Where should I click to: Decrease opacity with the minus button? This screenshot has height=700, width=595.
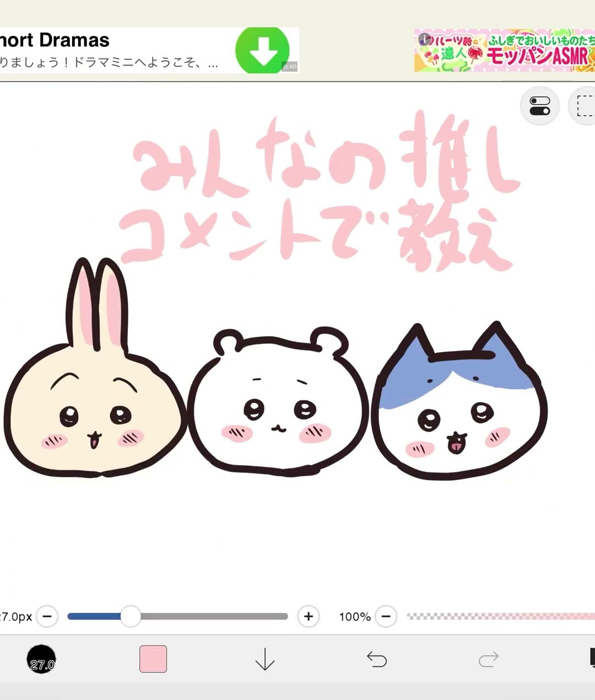[x=386, y=616]
